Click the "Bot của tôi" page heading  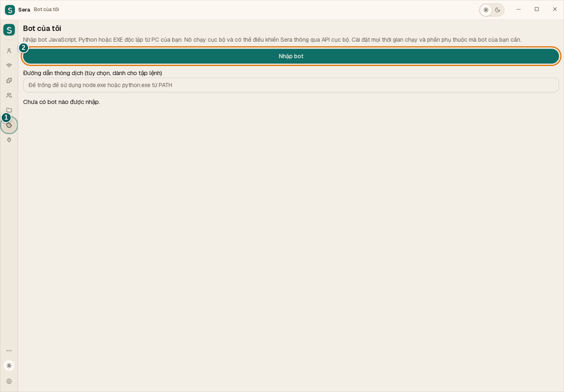pos(42,28)
